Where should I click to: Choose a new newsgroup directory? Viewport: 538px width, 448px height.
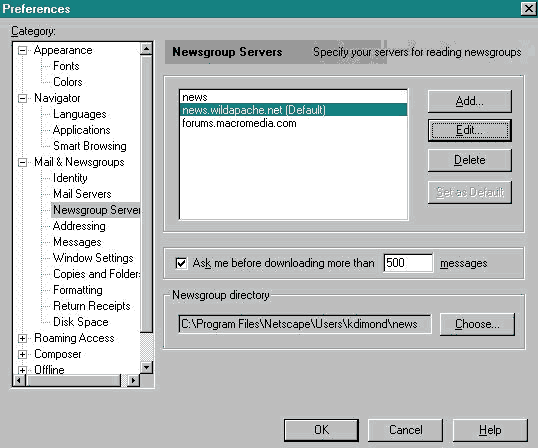(477, 324)
